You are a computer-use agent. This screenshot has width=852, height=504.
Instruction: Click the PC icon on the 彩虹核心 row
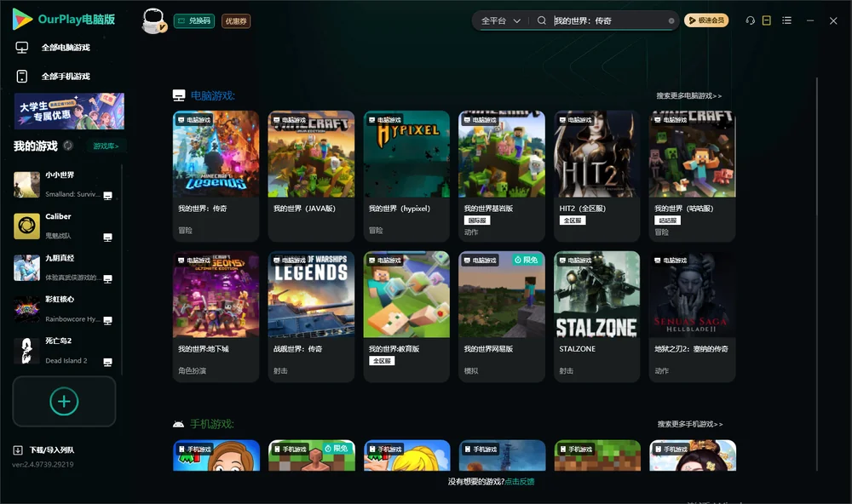click(107, 320)
